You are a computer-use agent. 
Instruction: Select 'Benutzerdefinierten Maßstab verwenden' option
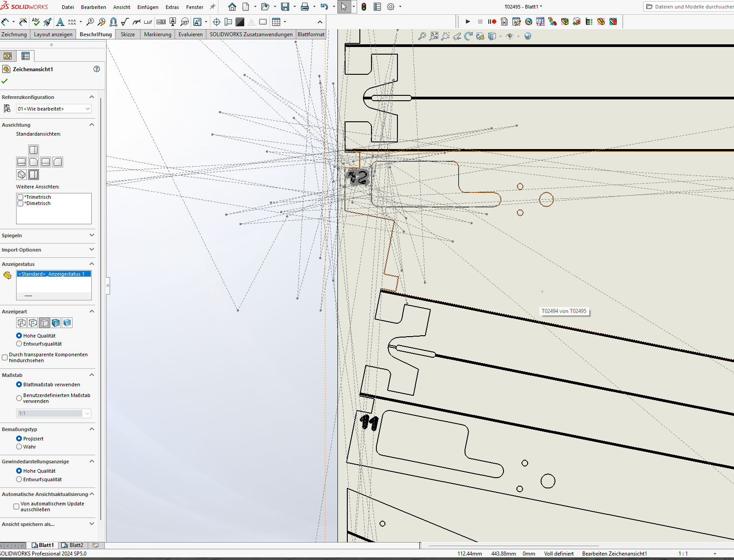click(19, 398)
